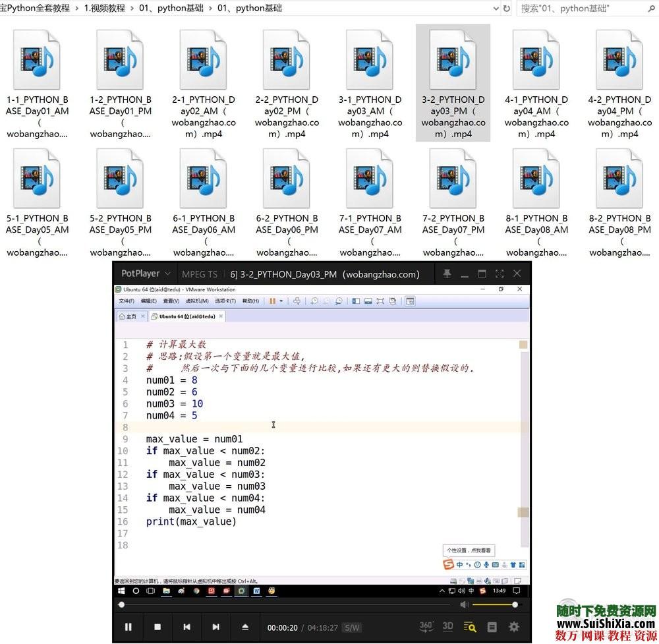The height and width of the screenshot is (644, 659).
Task: Open PotPlayer's video search tool
Action: [470, 626]
